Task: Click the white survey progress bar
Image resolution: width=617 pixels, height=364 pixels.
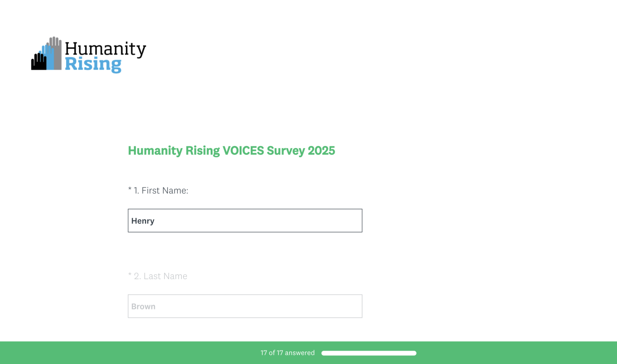Action: click(x=369, y=353)
